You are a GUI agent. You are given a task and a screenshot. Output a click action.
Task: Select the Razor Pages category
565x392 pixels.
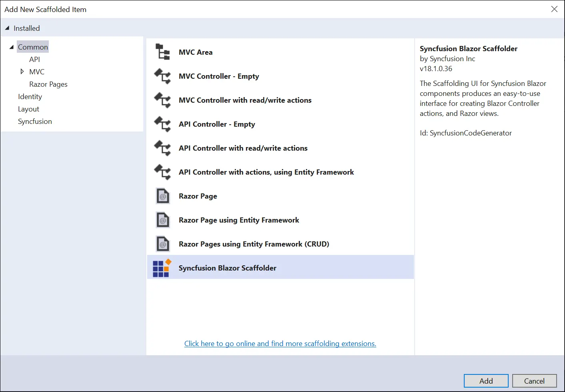coord(48,84)
